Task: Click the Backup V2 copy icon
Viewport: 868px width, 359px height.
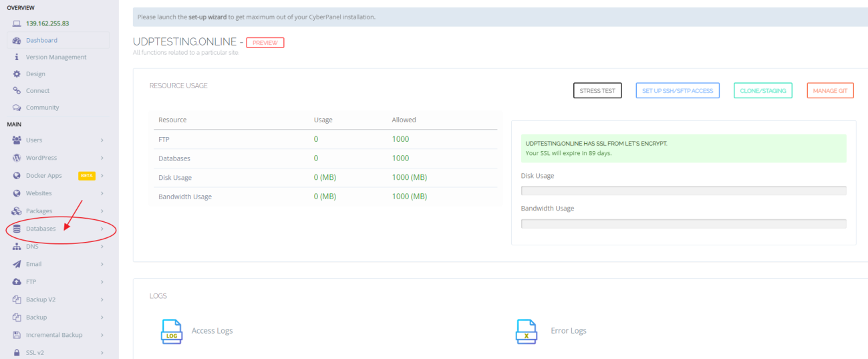Action: point(17,300)
